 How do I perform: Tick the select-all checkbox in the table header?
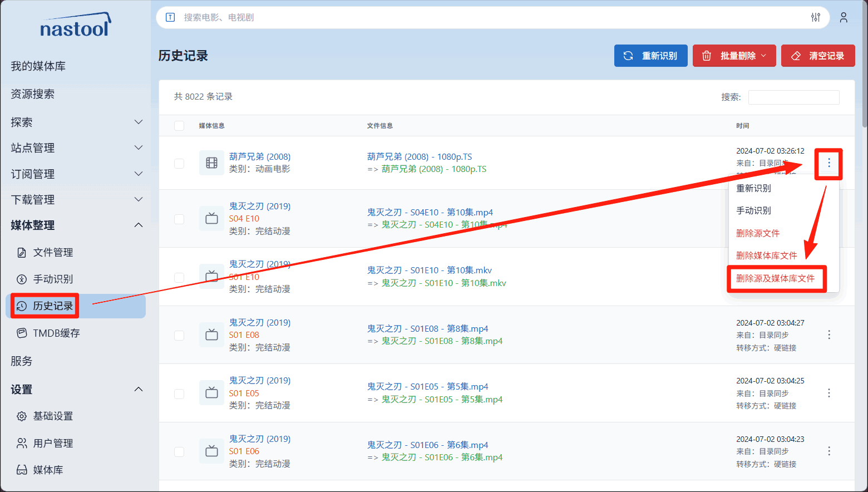[x=179, y=126]
